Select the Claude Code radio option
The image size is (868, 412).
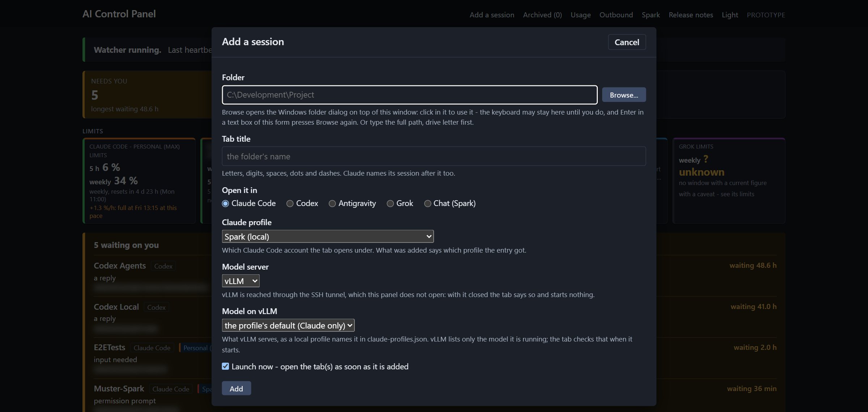(225, 203)
